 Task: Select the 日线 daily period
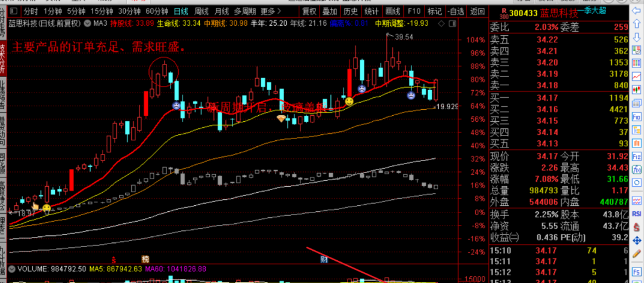coord(181,11)
